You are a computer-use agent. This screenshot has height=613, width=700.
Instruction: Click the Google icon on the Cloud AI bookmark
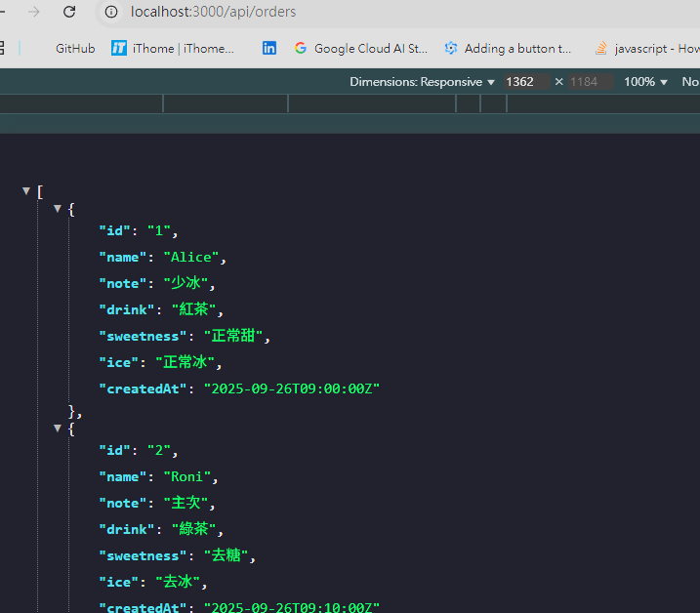[301, 48]
